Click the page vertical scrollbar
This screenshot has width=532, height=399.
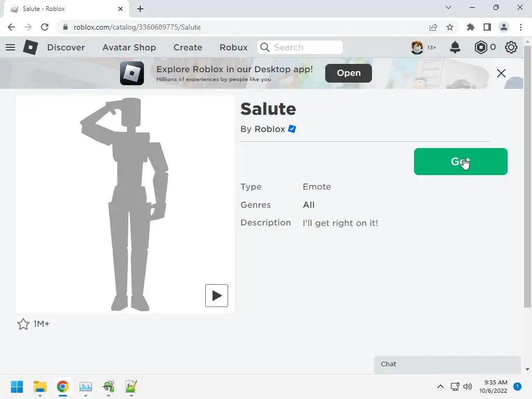click(527, 177)
